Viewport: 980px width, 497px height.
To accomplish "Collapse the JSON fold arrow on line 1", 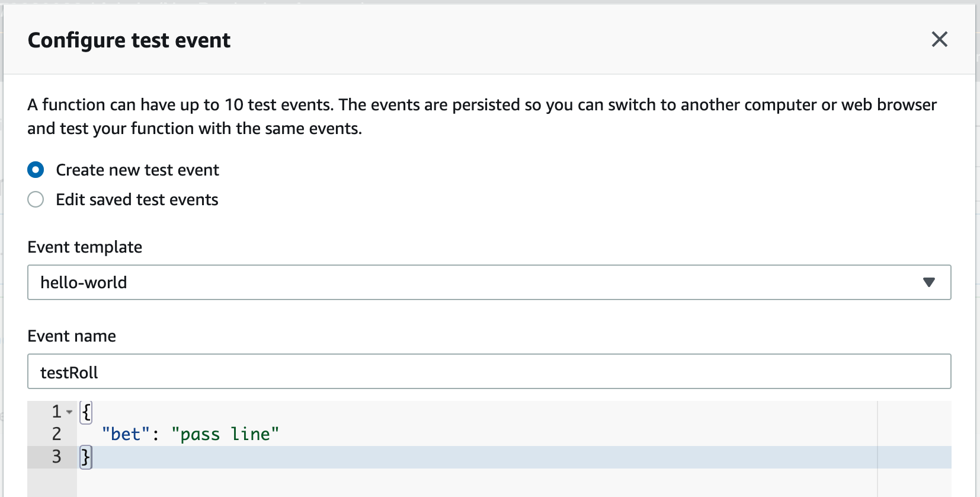I will 69,412.
